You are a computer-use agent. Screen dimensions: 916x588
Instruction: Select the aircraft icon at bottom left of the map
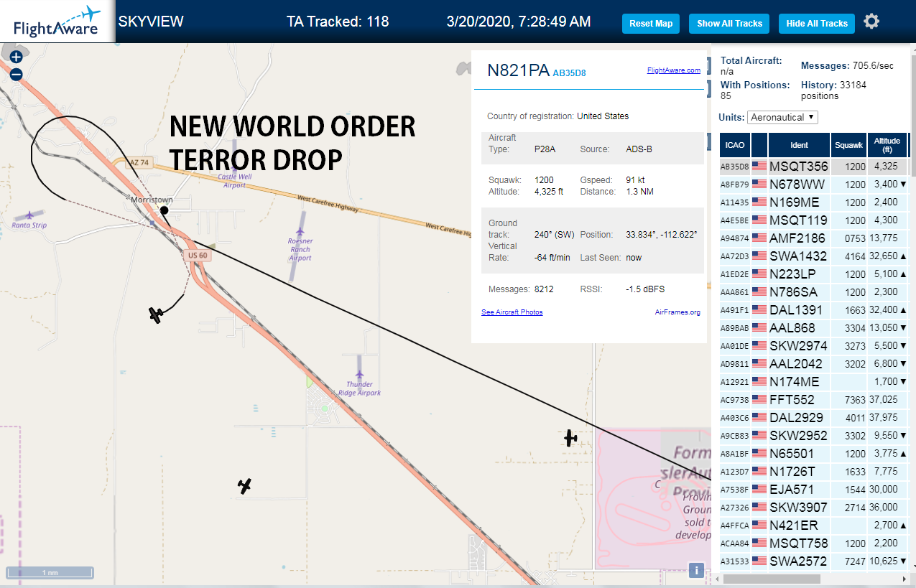(245, 486)
